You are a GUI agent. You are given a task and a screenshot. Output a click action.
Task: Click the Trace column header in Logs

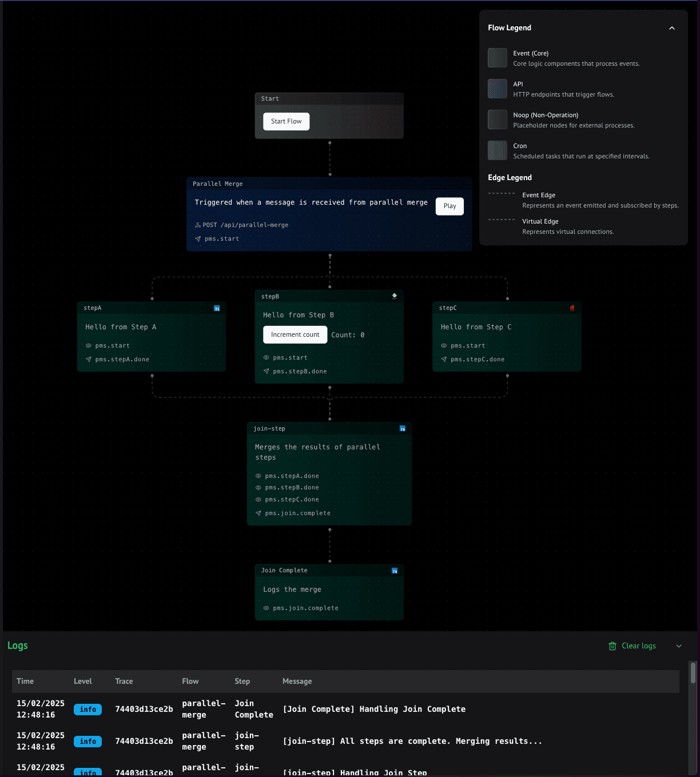click(124, 682)
